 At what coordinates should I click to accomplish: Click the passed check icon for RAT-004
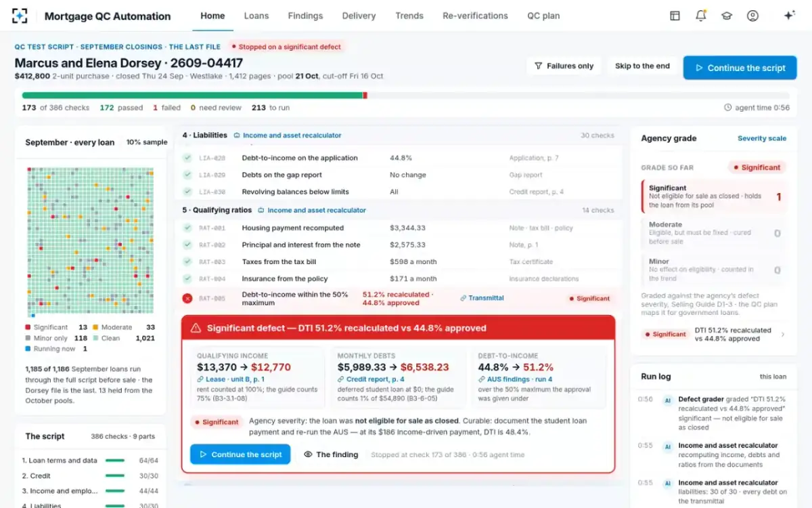click(187, 278)
